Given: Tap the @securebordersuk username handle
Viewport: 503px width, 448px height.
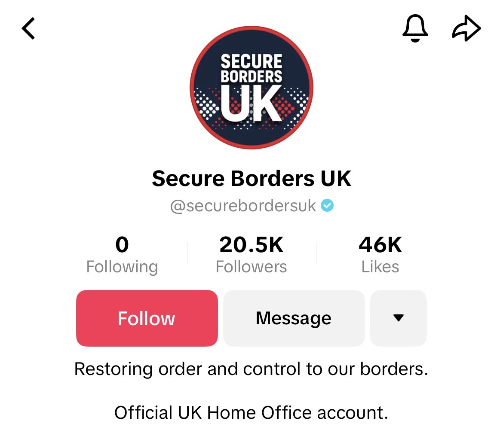Looking at the screenshot, I should coord(243,206).
